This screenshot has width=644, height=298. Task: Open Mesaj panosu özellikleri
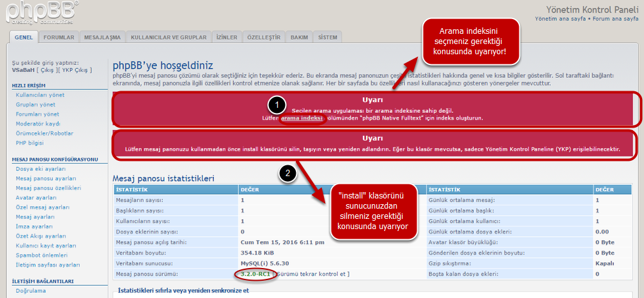(48, 188)
